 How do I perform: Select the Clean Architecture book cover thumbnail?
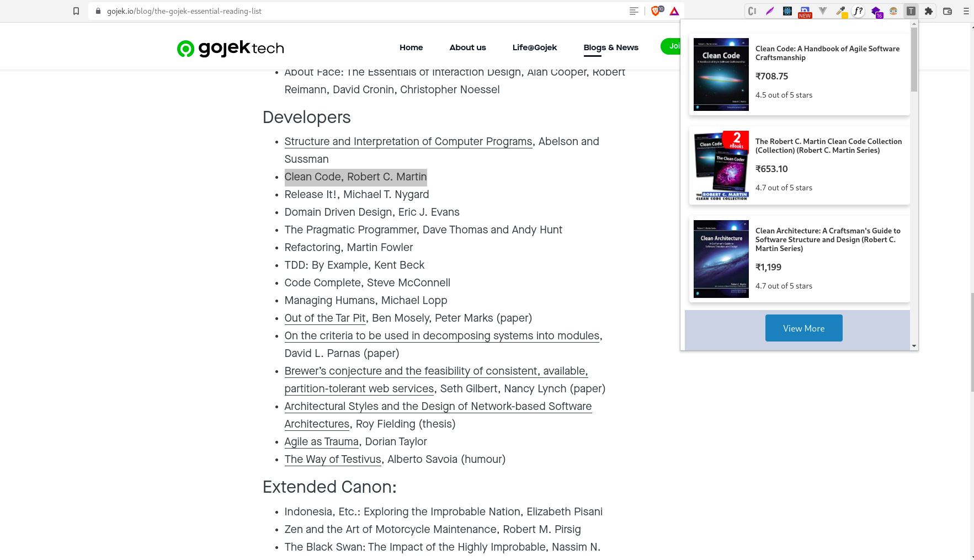pos(721,259)
